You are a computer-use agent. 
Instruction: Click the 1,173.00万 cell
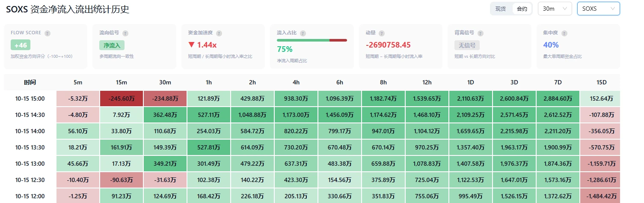[296, 115]
